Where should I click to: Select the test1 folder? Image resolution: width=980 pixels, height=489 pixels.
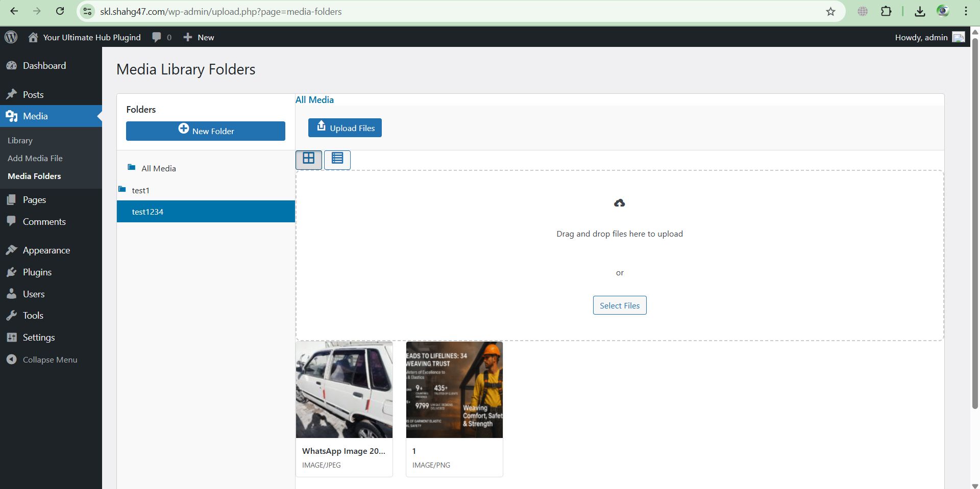140,190
